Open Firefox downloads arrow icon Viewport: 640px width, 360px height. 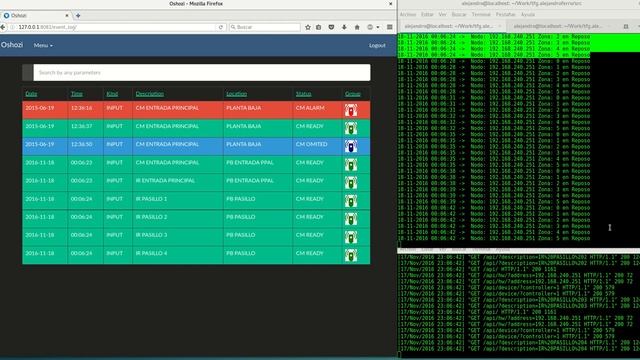coord(344,27)
